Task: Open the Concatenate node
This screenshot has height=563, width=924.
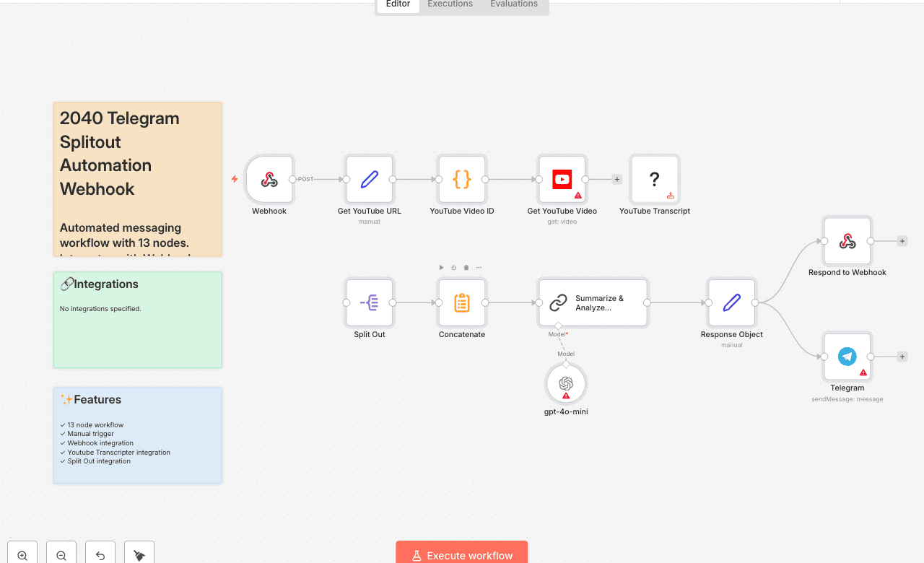Action: pyautogui.click(x=461, y=302)
